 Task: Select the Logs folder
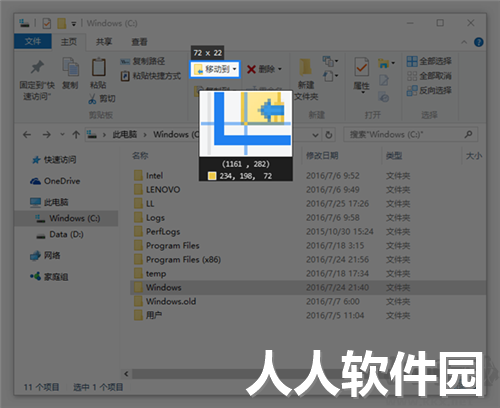[155, 218]
